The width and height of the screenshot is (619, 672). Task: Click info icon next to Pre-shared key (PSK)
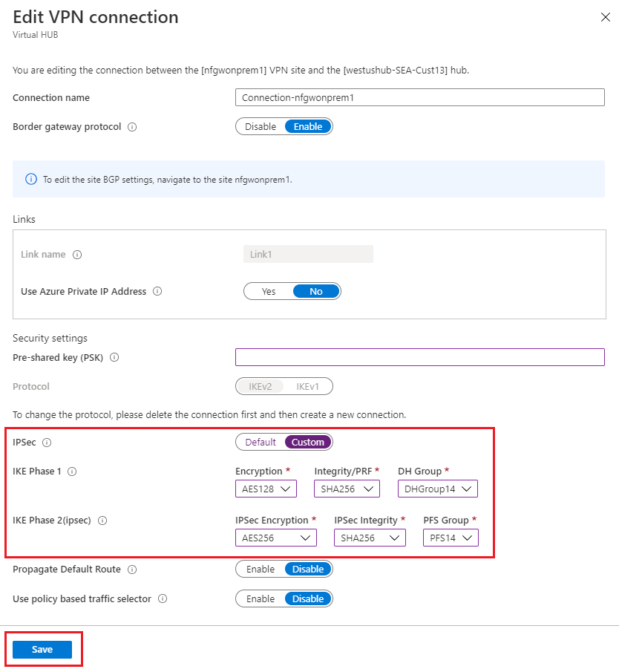click(x=114, y=357)
